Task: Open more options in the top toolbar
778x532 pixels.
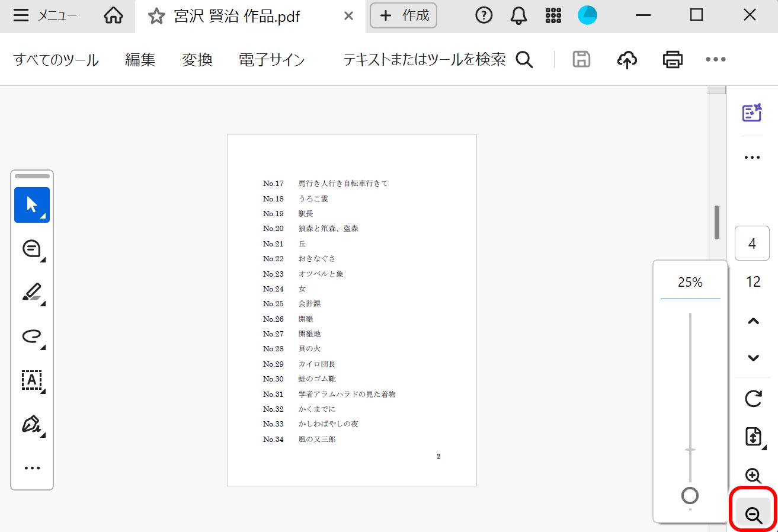Action: point(715,59)
